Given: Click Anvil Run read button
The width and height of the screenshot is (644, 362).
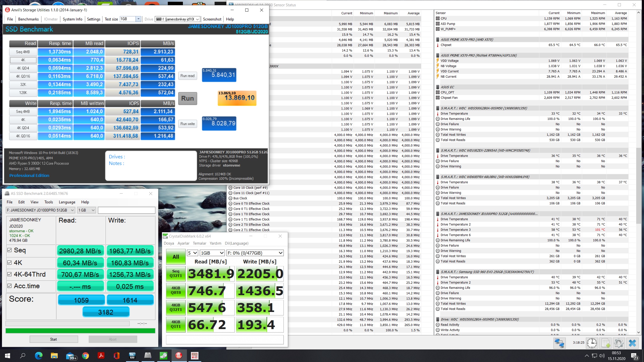Looking at the screenshot, I should coord(187,76).
